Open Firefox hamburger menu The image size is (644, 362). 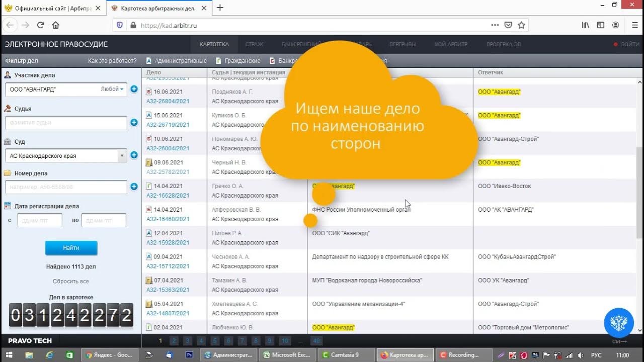point(634,25)
